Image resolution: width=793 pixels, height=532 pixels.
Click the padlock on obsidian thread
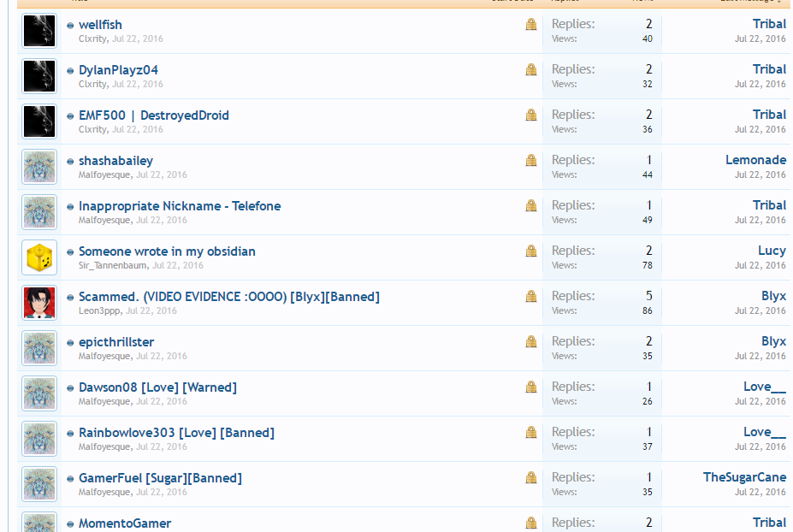click(x=531, y=251)
